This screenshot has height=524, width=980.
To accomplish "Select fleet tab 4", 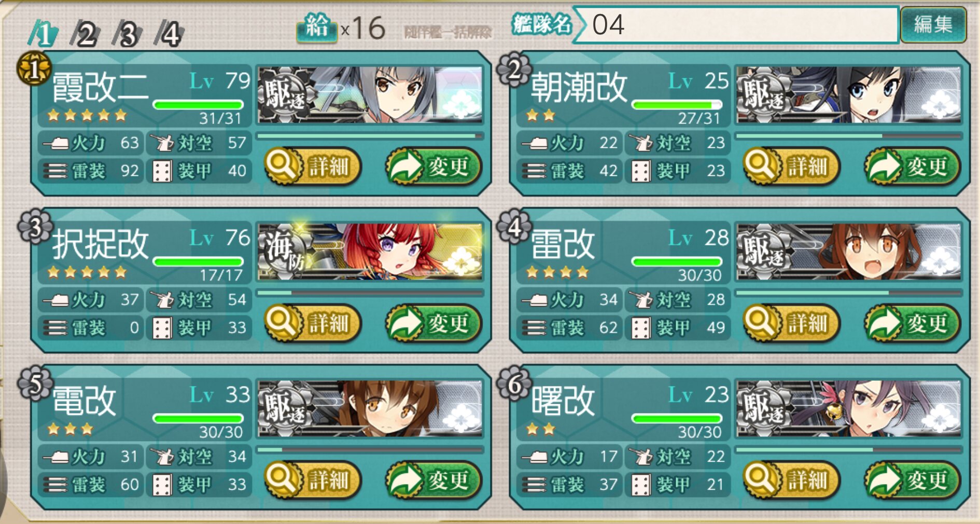I will 170,34.
